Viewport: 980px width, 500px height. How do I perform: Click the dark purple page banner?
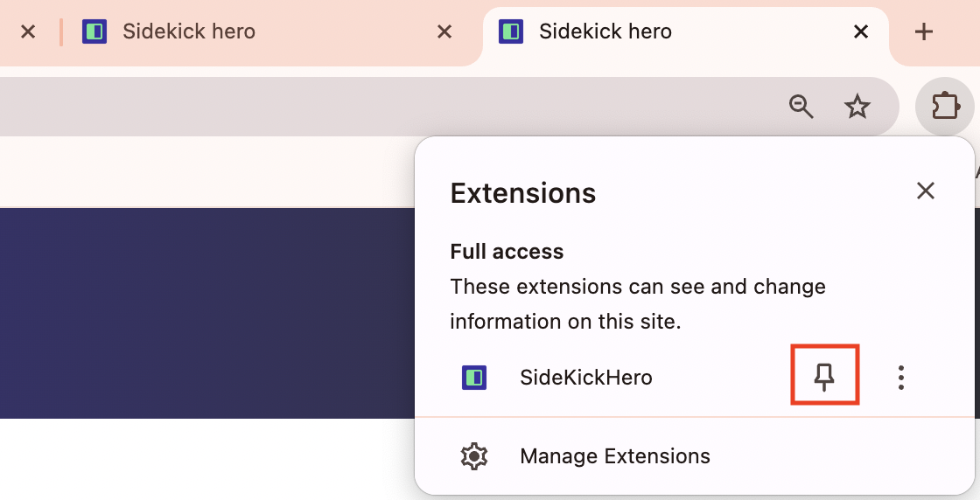coord(201,313)
